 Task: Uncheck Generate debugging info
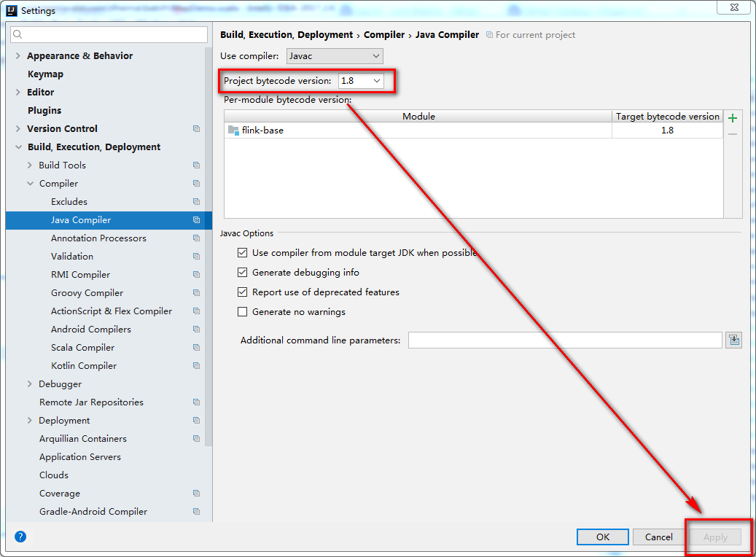click(x=242, y=273)
